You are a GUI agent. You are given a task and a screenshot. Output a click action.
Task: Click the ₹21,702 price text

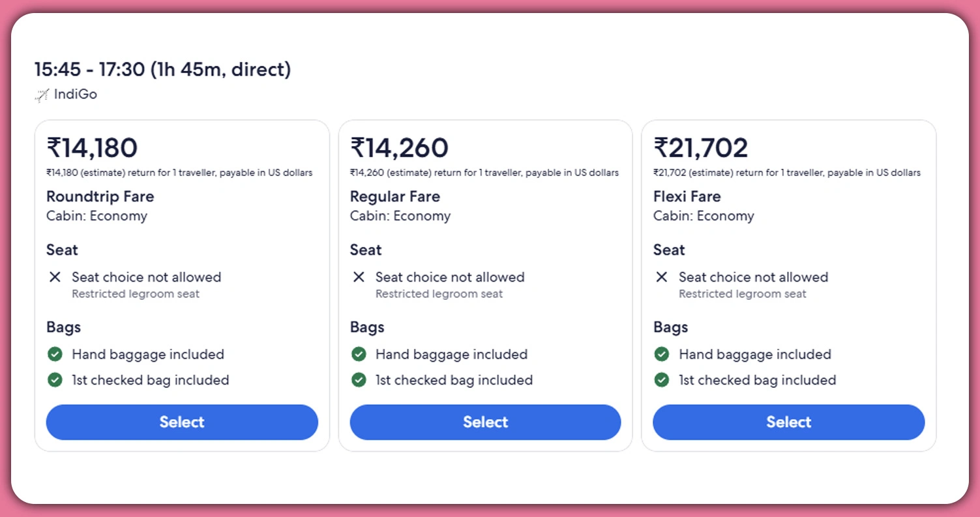[700, 147]
